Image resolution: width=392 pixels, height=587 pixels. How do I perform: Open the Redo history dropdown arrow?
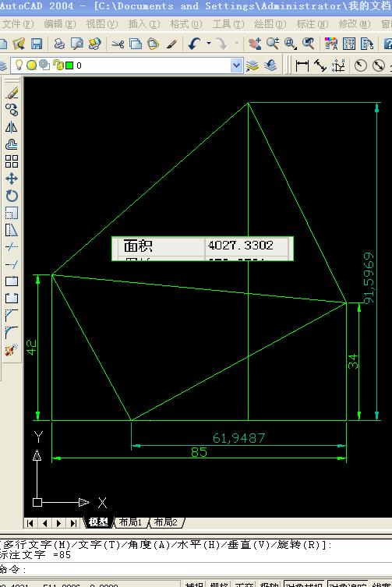[x=237, y=44]
